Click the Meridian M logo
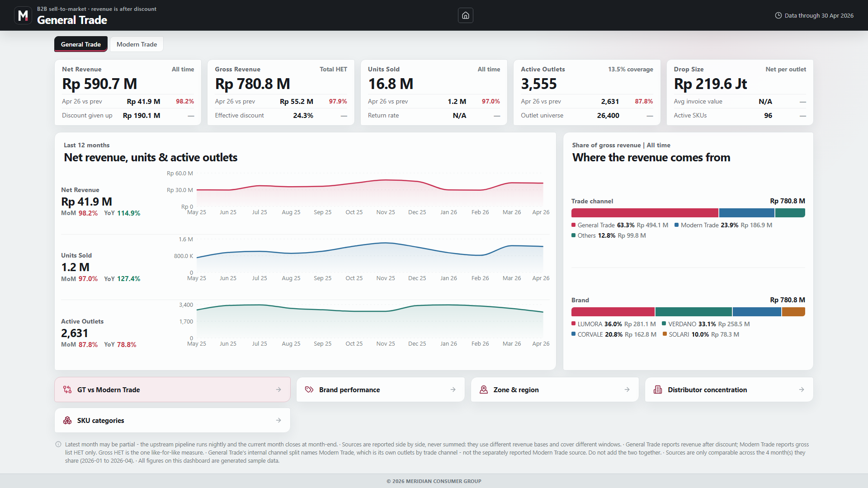This screenshot has height=488, width=868. [x=23, y=15]
